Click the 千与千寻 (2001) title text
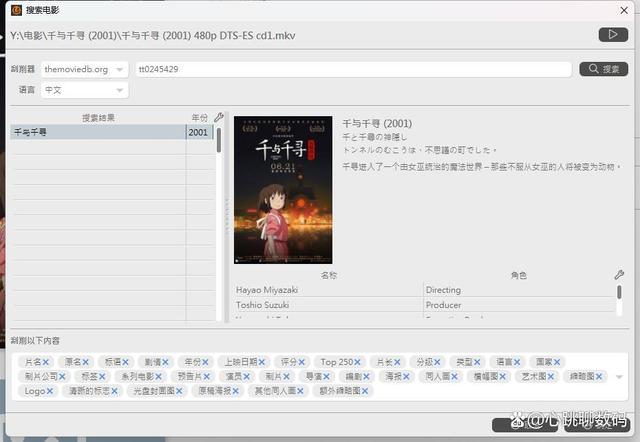Screen dimensions: 640x442 click(377, 123)
